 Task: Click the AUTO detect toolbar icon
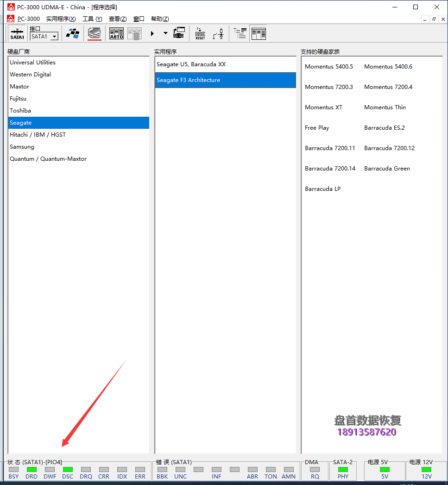(116, 33)
